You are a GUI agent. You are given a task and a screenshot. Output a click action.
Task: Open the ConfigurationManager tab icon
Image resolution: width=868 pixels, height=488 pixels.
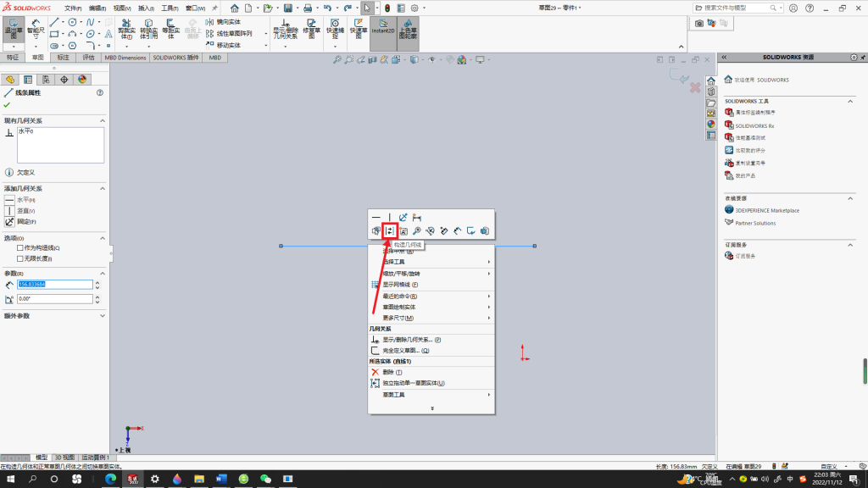click(46, 80)
